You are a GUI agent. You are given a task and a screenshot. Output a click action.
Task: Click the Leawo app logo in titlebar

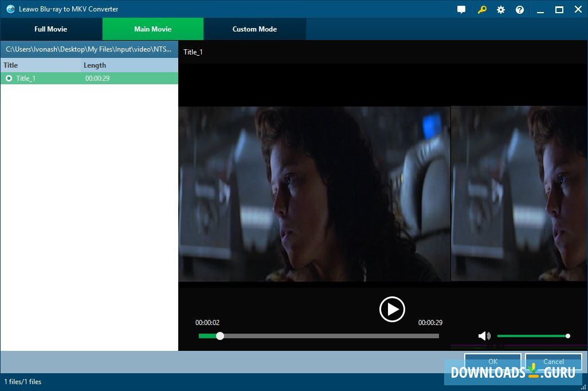(10, 9)
